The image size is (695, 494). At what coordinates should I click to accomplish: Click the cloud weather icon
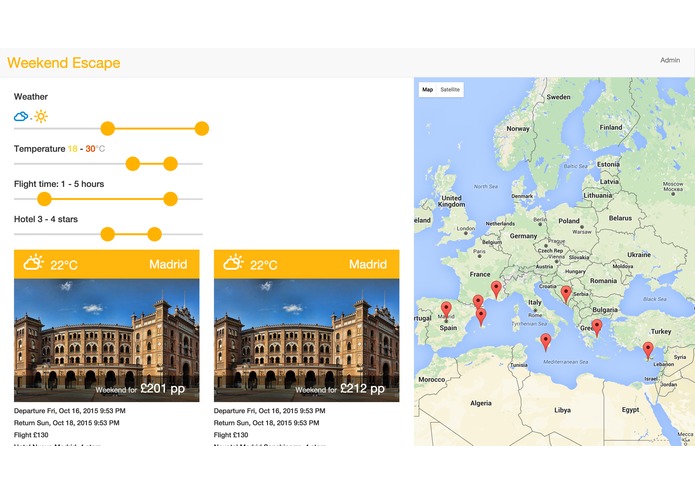click(x=21, y=117)
